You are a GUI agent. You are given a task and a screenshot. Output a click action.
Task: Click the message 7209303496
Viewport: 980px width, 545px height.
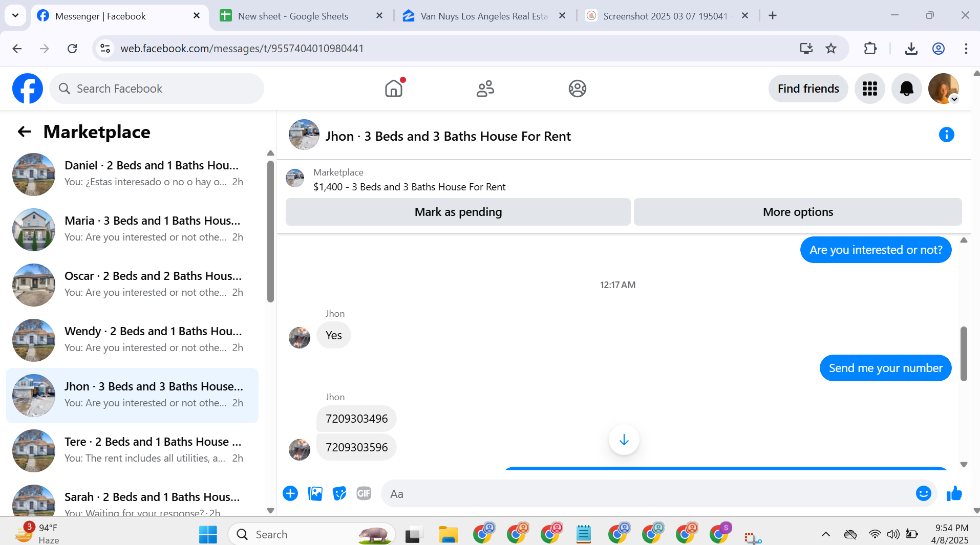pos(356,419)
